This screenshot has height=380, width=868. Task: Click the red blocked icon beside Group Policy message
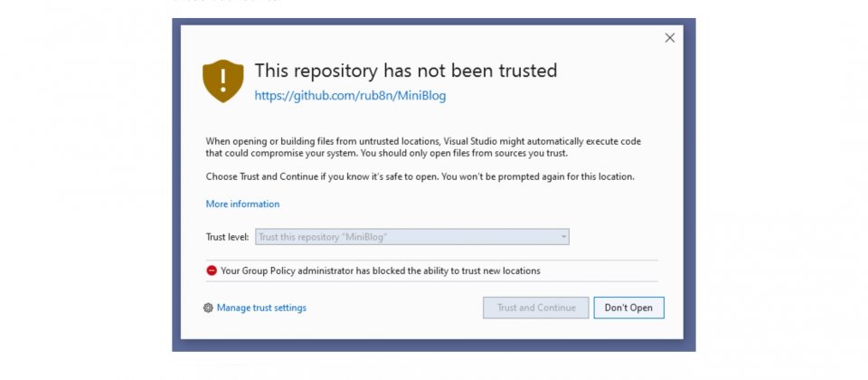tap(212, 271)
